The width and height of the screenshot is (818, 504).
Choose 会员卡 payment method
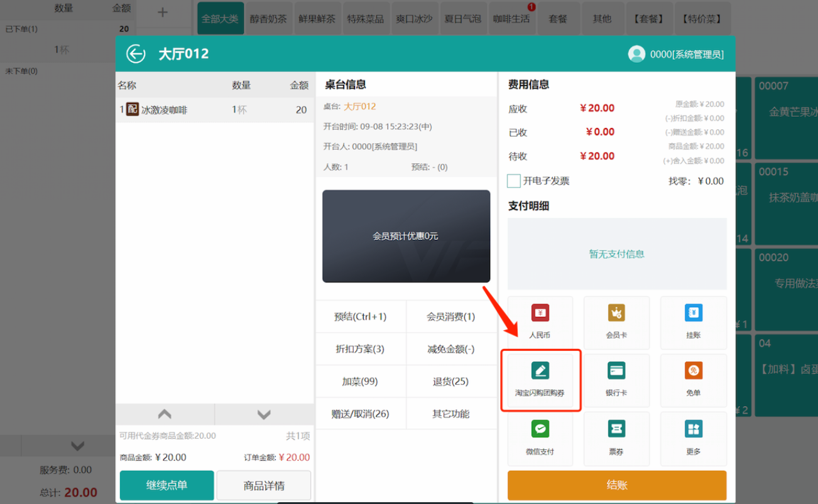[x=616, y=323]
